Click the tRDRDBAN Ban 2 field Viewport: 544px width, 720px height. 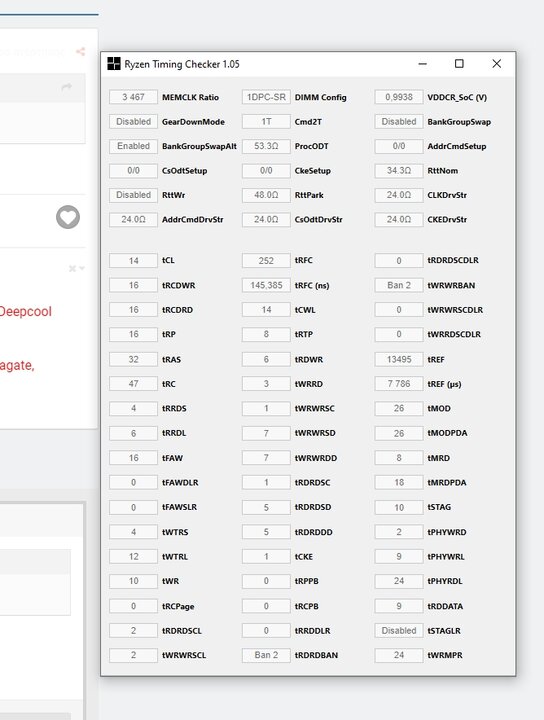(266, 655)
